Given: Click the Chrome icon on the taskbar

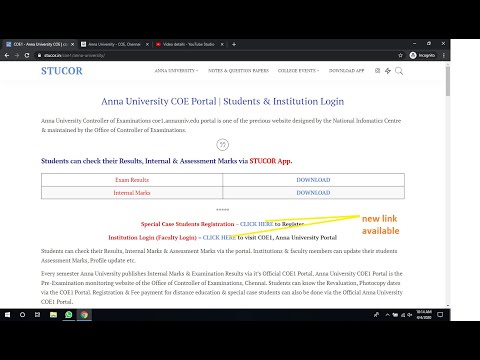Looking at the screenshot, I should 84,315.
